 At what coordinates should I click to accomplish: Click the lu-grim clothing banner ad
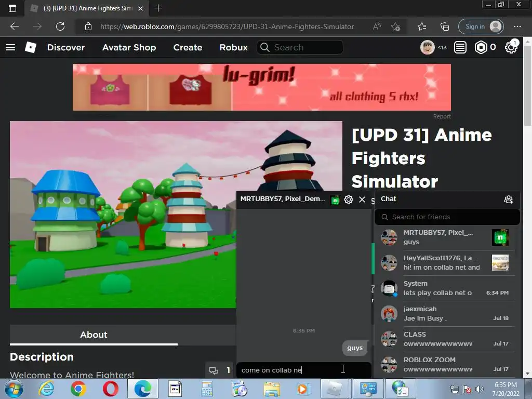262,87
